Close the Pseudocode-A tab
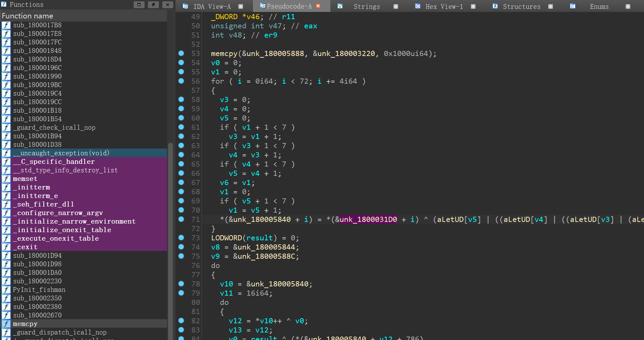 [318, 6]
